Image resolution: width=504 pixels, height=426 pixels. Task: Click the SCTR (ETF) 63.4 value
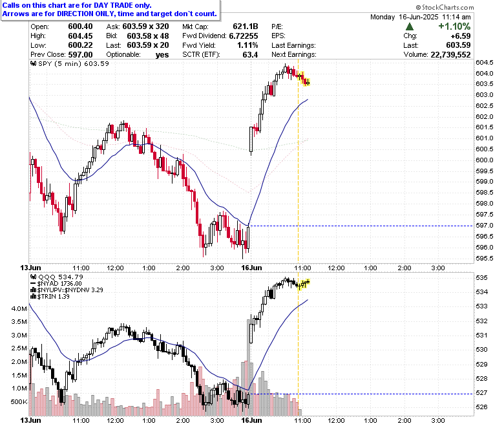point(250,55)
